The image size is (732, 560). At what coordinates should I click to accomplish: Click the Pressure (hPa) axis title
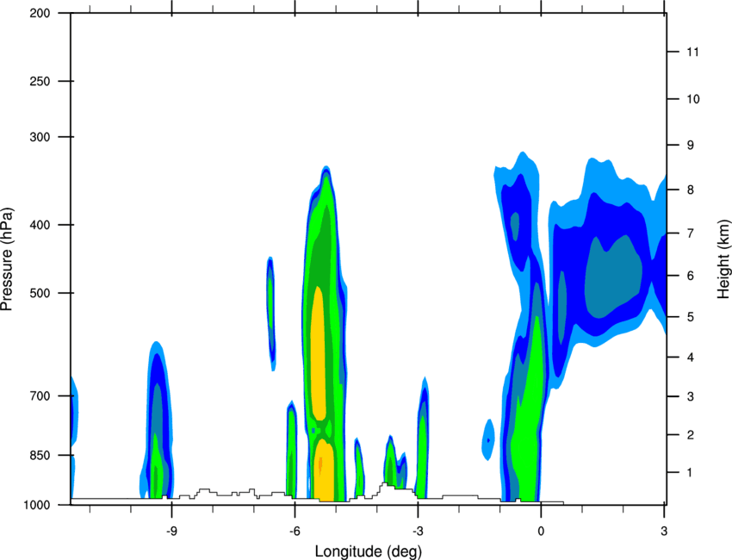point(7,258)
